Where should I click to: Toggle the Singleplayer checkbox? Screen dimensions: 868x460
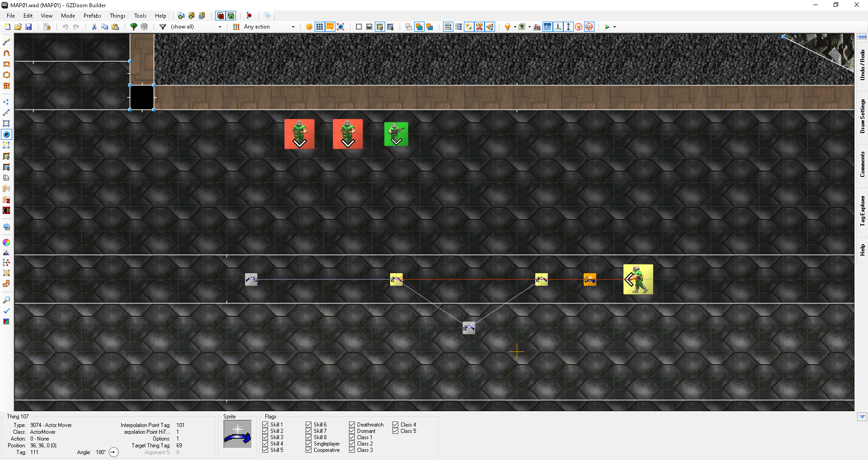[x=309, y=444]
